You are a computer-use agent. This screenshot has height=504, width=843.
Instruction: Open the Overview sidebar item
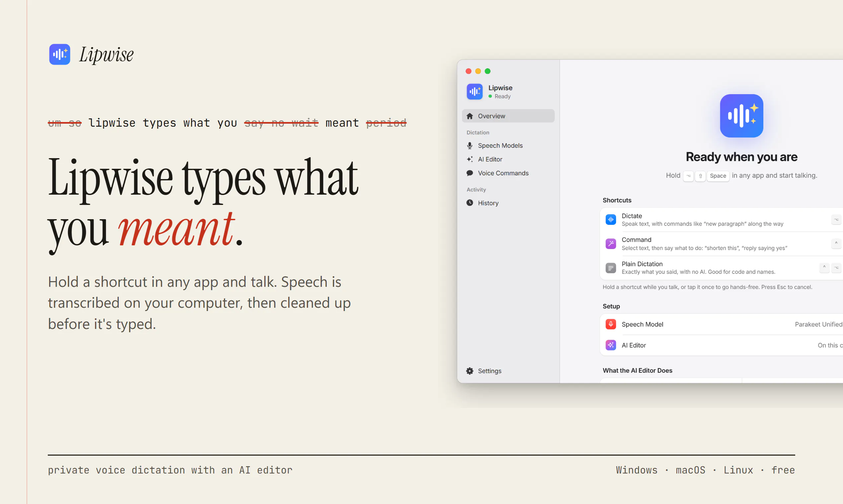click(508, 116)
